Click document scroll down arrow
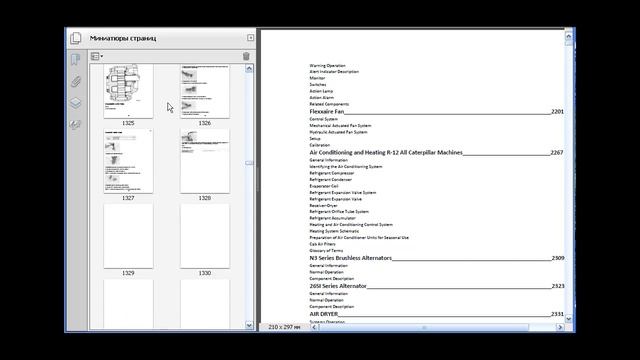This screenshot has width=640, height=360. pyautogui.click(x=569, y=319)
